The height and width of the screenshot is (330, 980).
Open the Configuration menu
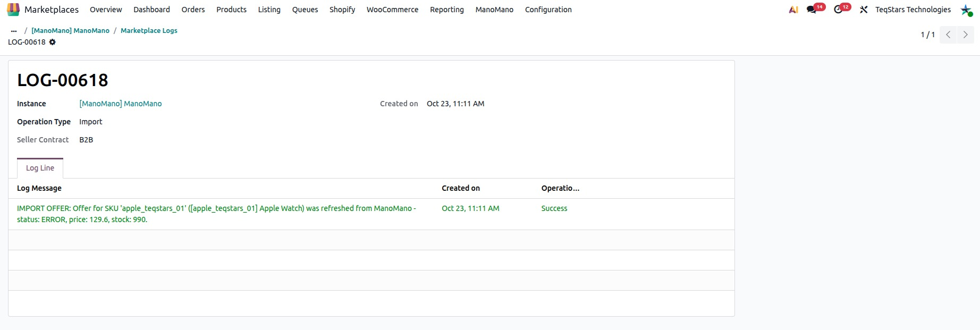pos(548,10)
